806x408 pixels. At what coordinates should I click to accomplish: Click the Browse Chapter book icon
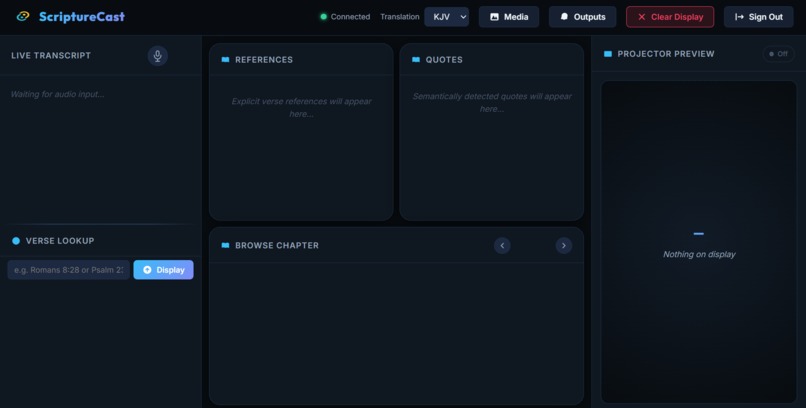(x=225, y=246)
